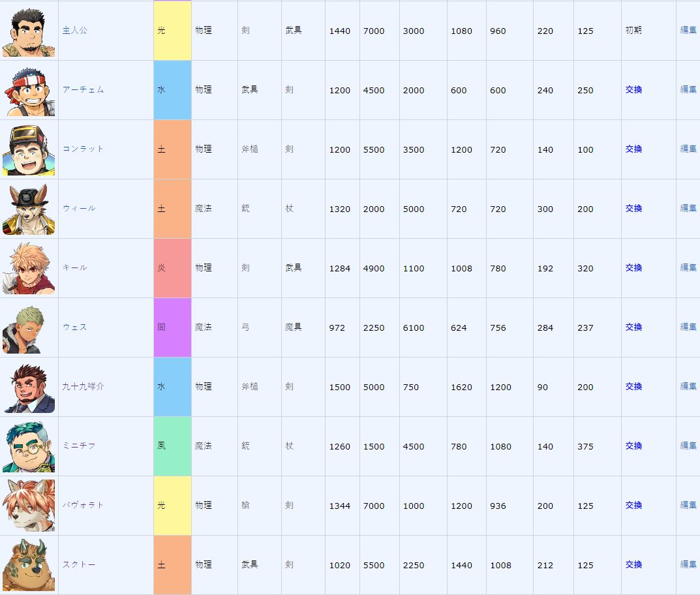Click the 九十九哮介 character portrait
This screenshot has height=595, width=700.
click(x=29, y=387)
